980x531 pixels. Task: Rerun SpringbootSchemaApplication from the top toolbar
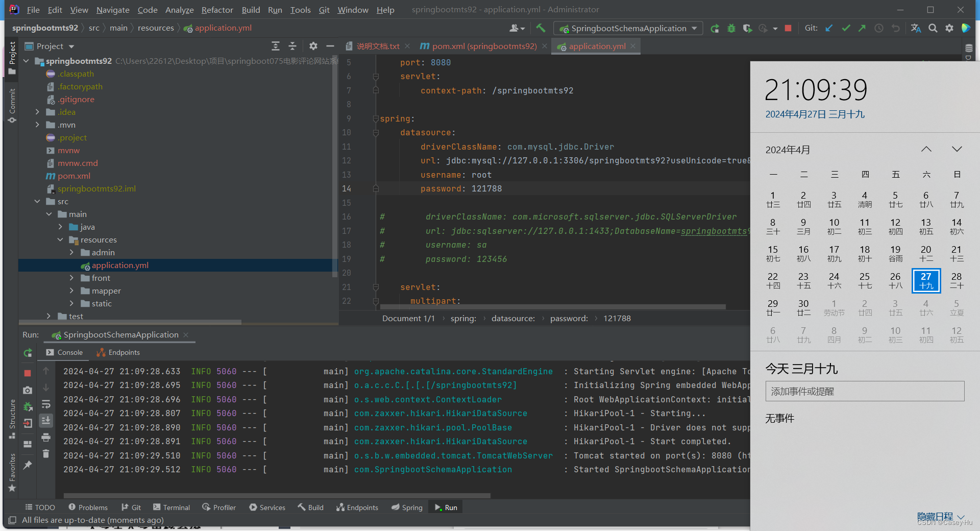[x=715, y=28]
